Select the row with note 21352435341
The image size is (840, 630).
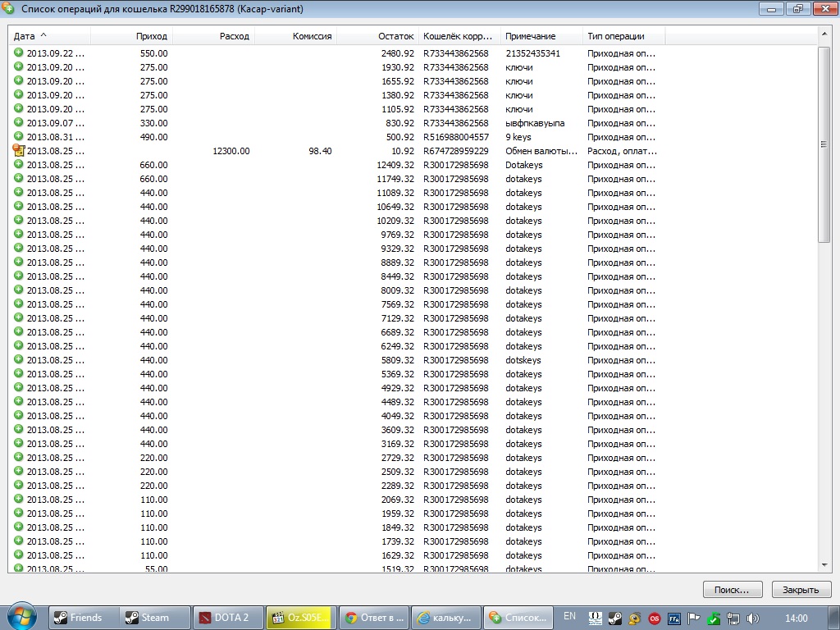pyautogui.click(x=413, y=53)
